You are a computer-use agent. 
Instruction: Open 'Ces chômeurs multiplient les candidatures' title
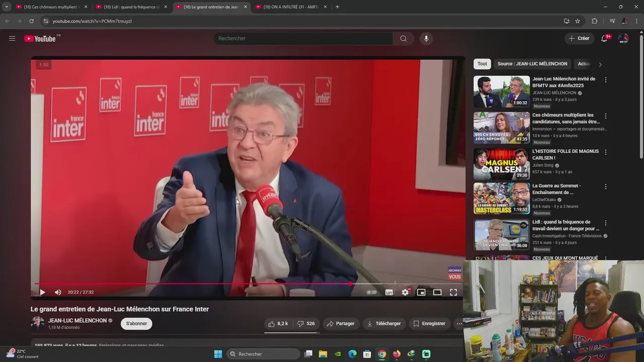(566, 119)
